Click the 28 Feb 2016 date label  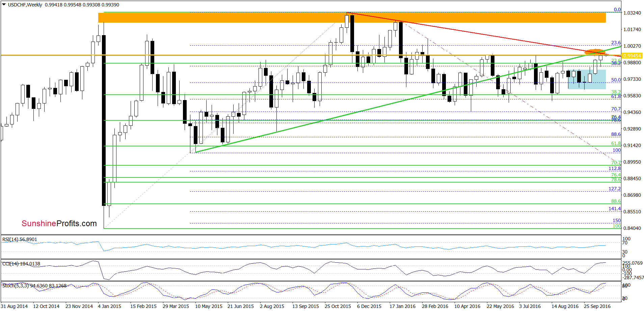[435, 306]
